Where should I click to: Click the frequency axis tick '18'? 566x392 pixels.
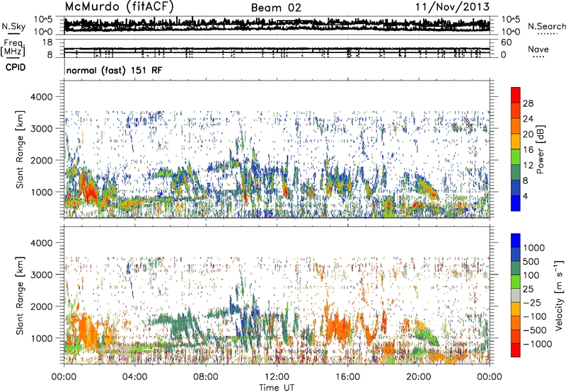tap(47, 42)
